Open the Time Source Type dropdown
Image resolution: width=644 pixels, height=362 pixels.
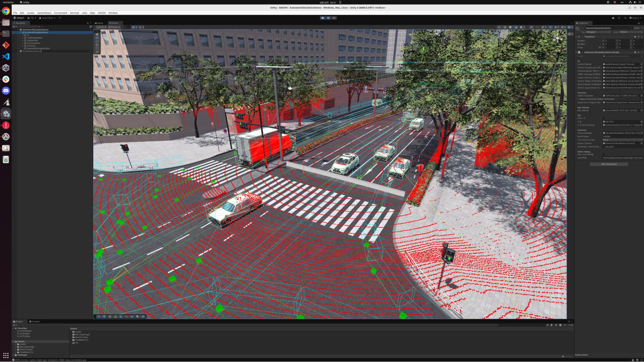[622, 140]
